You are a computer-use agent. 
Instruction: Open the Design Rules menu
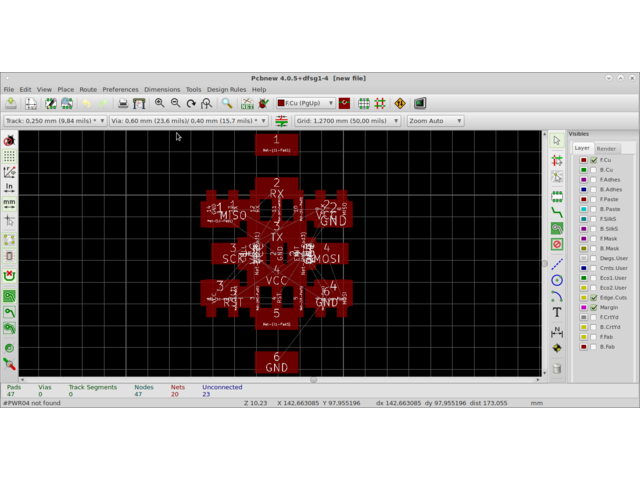click(227, 89)
